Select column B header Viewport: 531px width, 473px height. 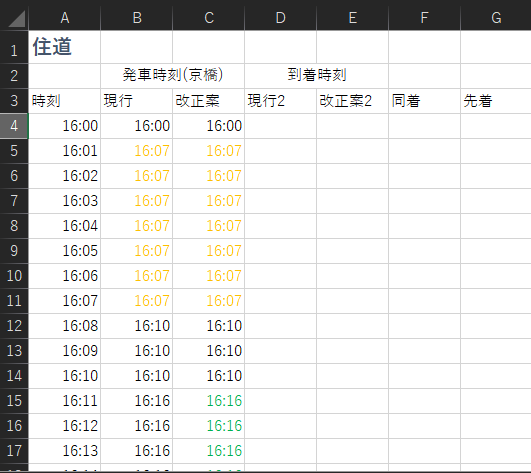click(x=137, y=18)
